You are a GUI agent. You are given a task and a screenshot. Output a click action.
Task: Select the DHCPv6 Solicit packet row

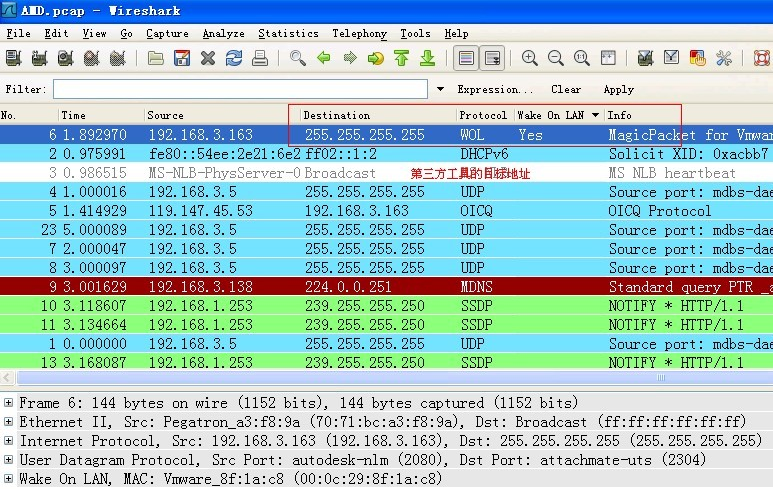pos(387,154)
